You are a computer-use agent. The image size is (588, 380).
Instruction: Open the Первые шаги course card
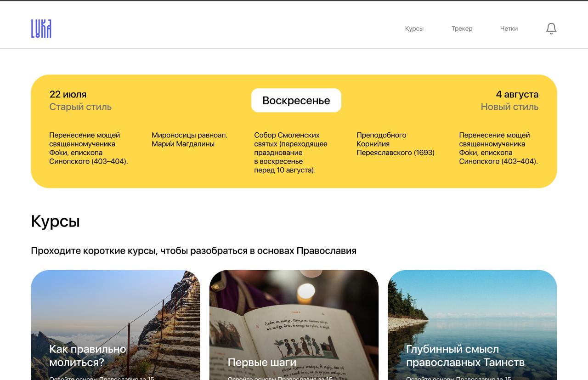point(294,325)
